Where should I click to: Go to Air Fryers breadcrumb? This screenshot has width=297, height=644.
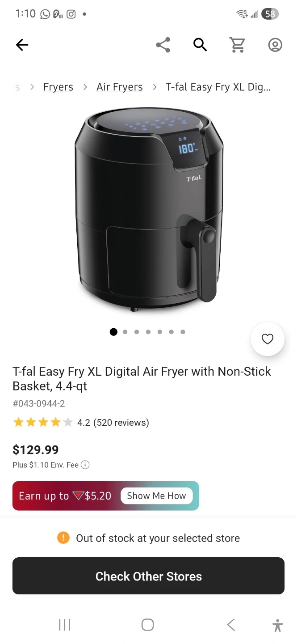[120, 87]
